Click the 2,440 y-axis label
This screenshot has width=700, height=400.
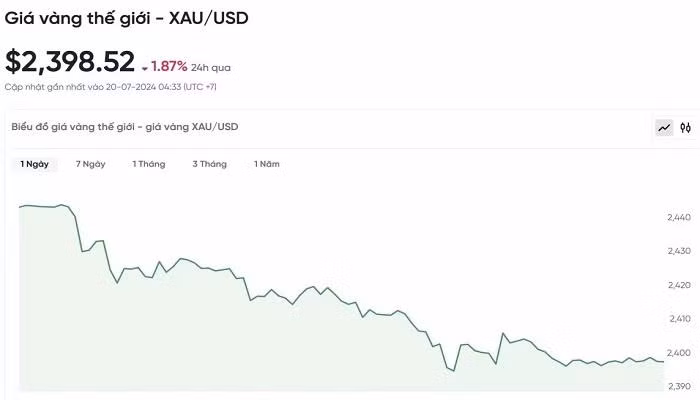(679, 217)
